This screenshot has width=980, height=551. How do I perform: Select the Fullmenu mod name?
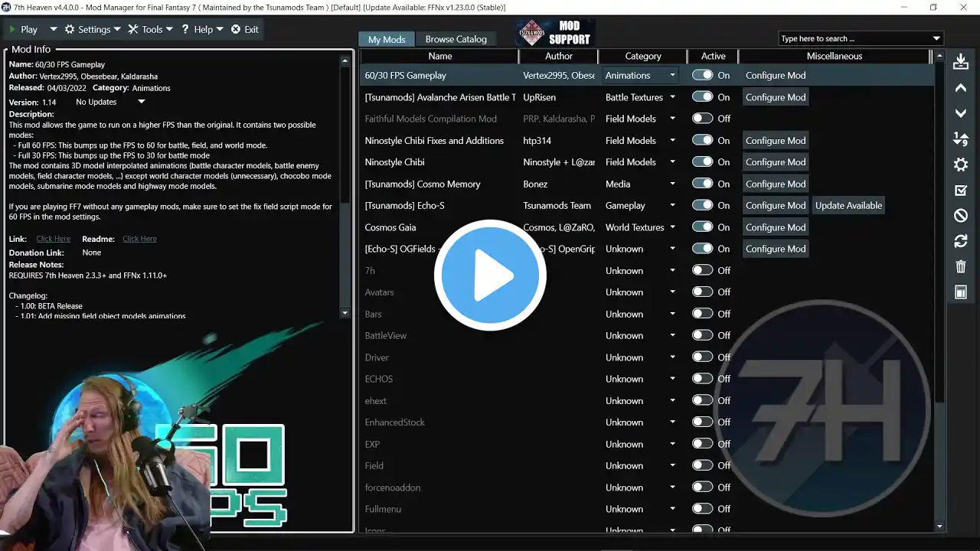point(383,509)
